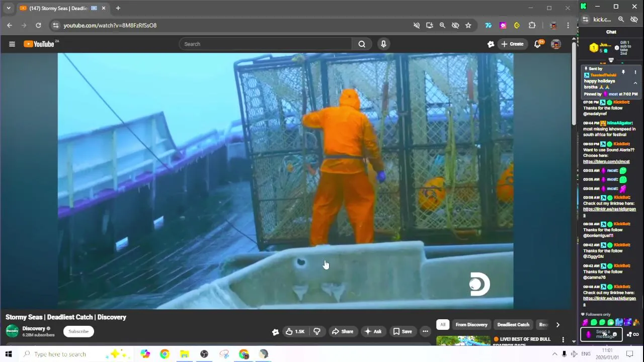
Task: Select the From Discovery chip
Action: (471, 325)
